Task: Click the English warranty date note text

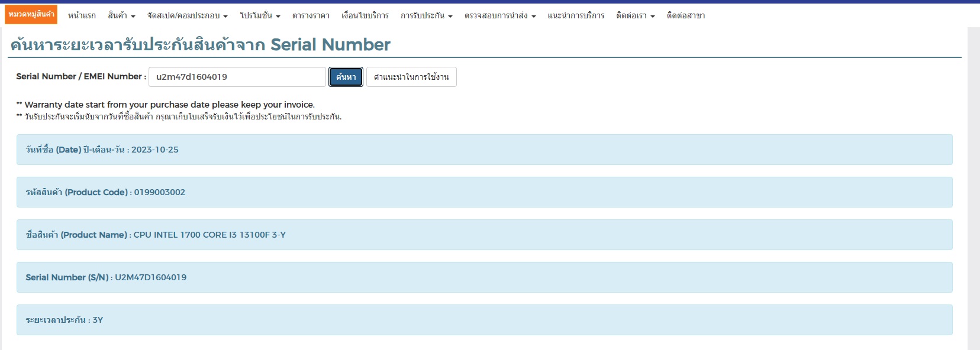Action: (166, 105)
